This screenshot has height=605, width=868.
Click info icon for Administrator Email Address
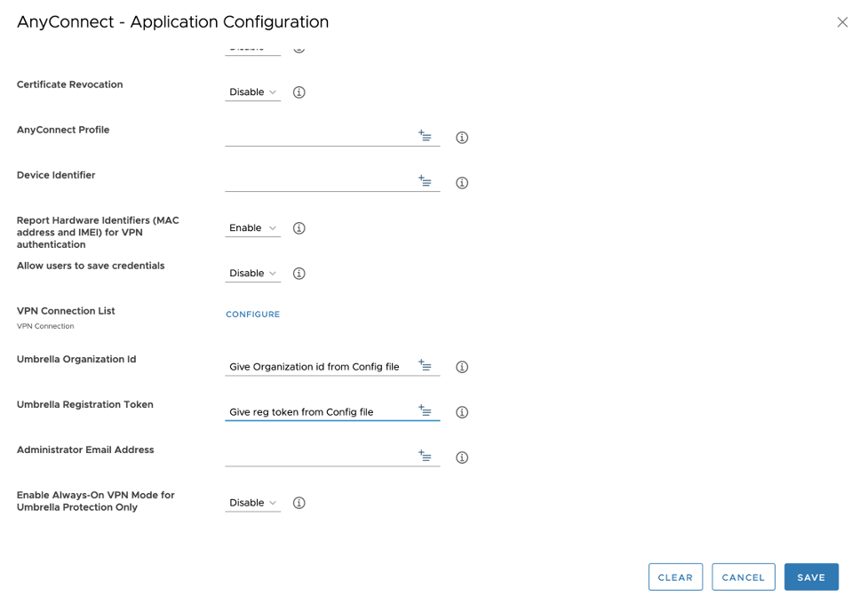pyautogui.click(x=462, y=458)
